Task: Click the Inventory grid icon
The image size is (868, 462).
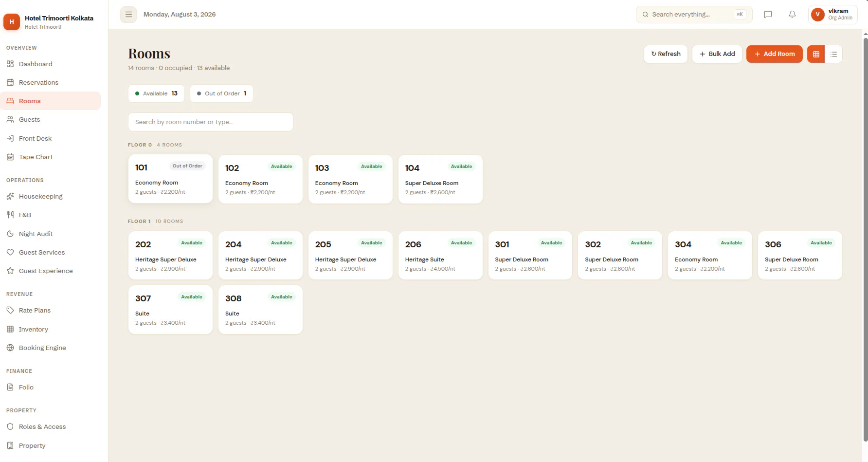Action: [10, 329]
